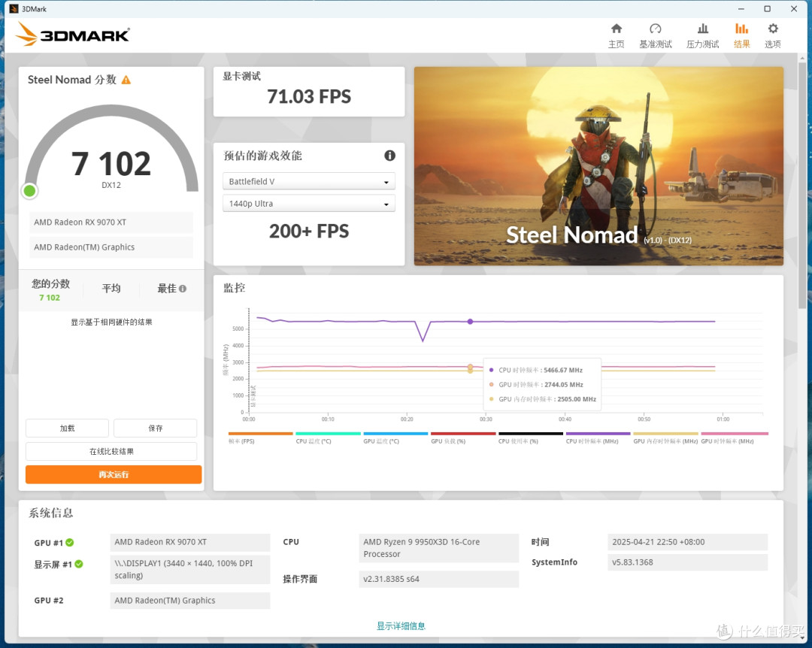Select the 您的分数 7 102 column
The width and height of the screenshot is (812, 648).
point(50,290)
